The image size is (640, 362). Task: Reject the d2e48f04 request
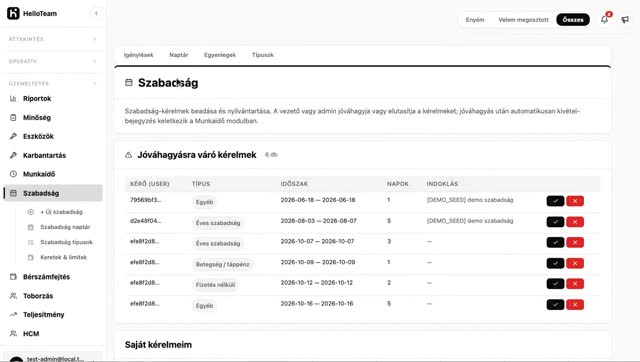click(575, 222)
